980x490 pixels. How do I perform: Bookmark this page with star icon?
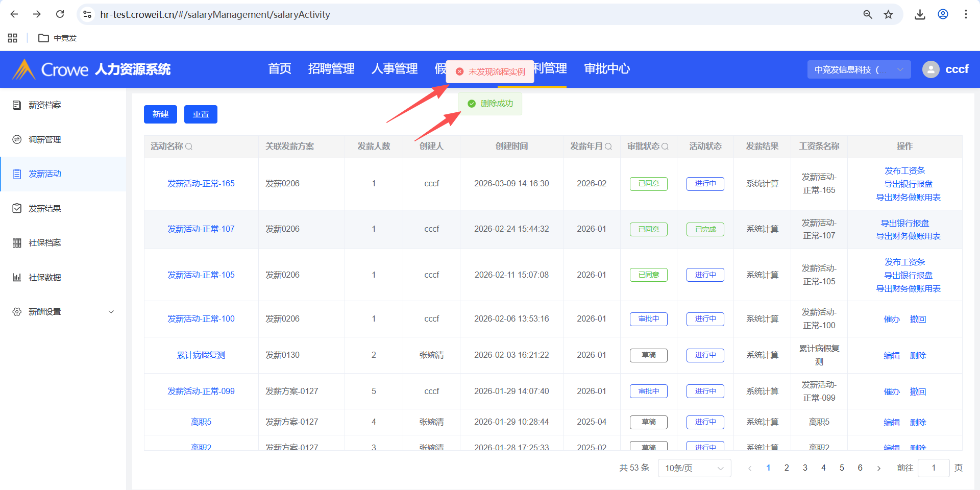889,14
